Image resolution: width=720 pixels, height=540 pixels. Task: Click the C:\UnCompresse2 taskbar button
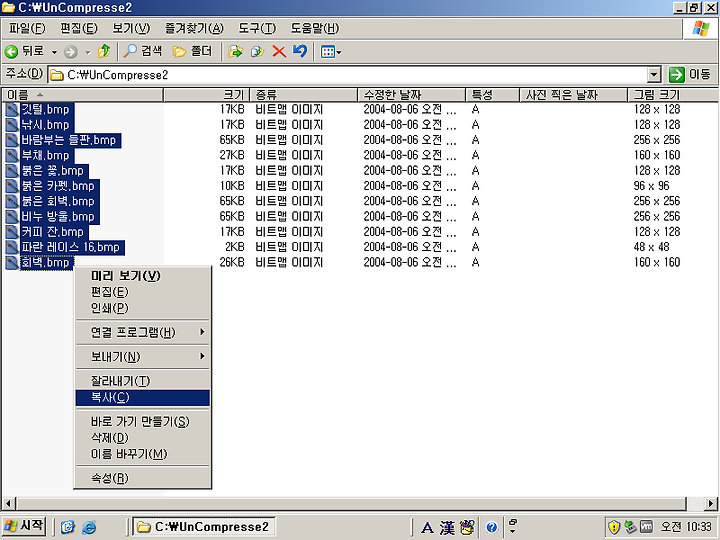[203, 527]
